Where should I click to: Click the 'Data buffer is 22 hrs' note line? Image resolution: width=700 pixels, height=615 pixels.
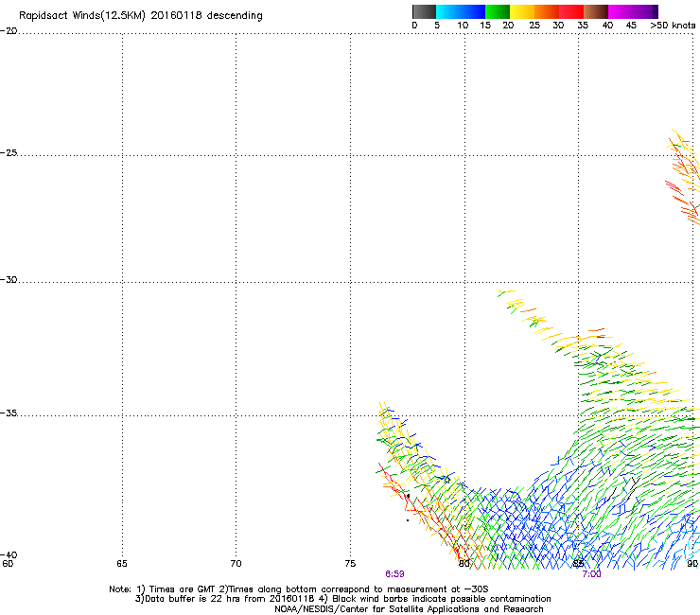pyautogui.click(x=342, y=599)
